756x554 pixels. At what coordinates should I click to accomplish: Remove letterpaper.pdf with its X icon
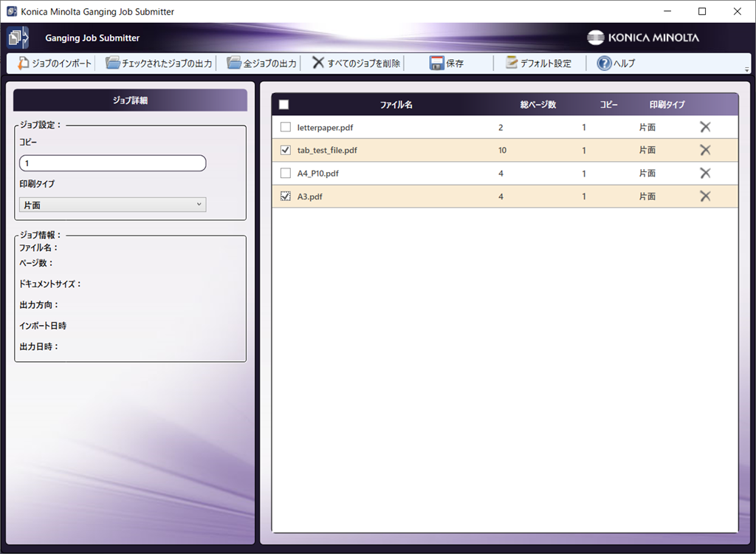point(705,127)
